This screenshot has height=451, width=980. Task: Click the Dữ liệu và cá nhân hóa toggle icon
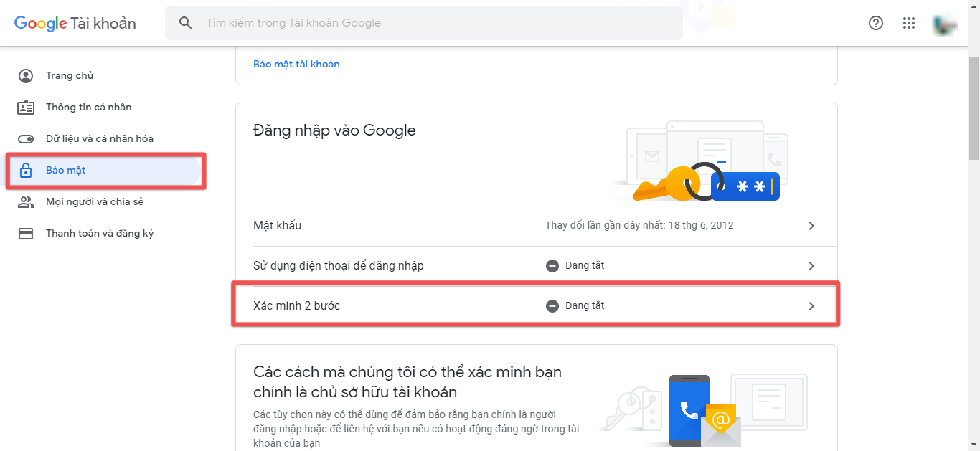coord(26,139)
